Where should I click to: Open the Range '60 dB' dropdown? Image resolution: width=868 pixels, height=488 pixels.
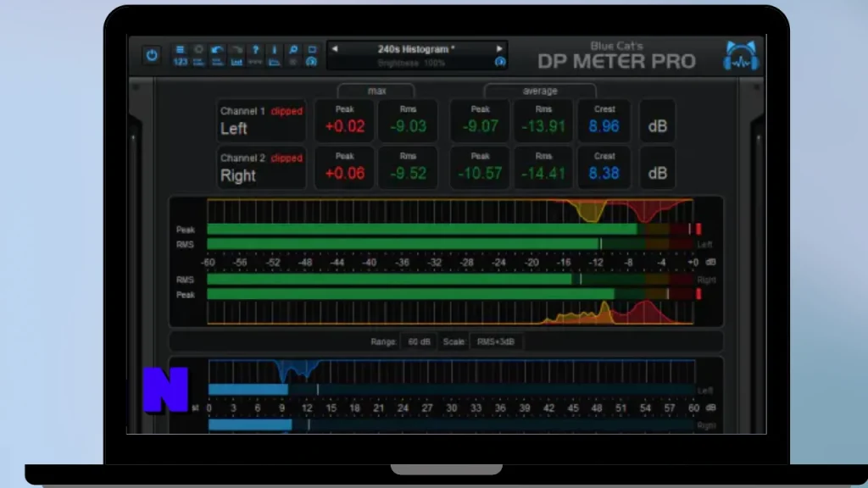(419, 342)
